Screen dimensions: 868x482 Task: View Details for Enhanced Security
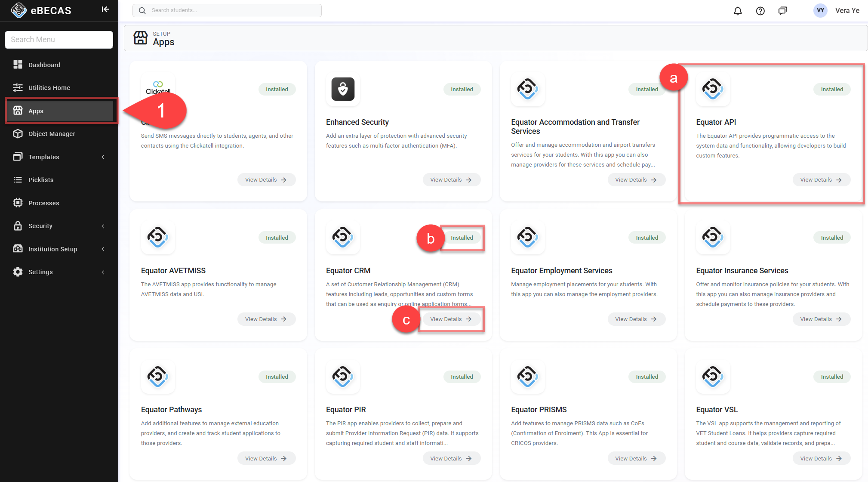[451, 180]
